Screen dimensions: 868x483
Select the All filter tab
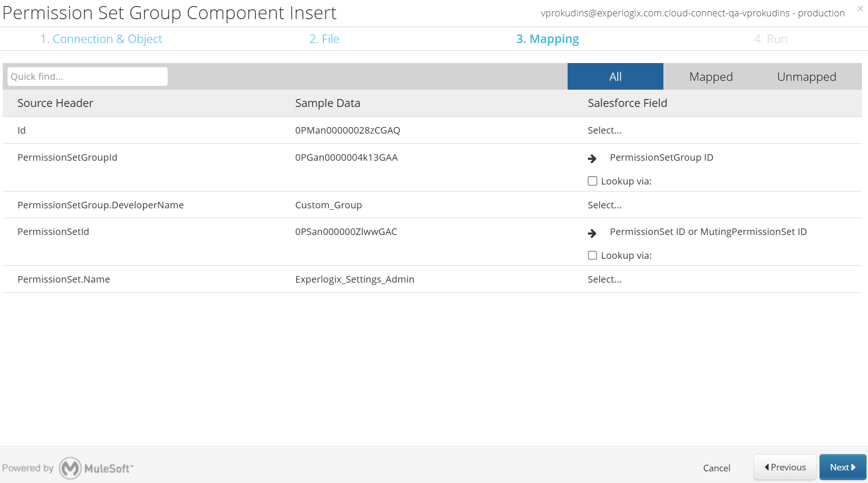coord(615,77)
